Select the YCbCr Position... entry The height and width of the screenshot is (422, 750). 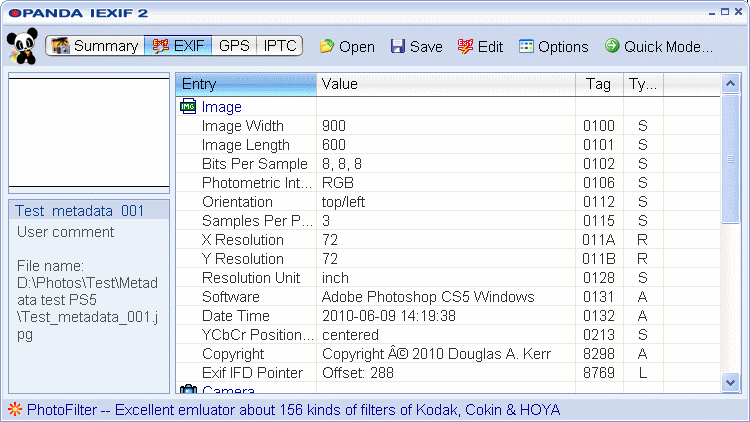pos(258,335)
